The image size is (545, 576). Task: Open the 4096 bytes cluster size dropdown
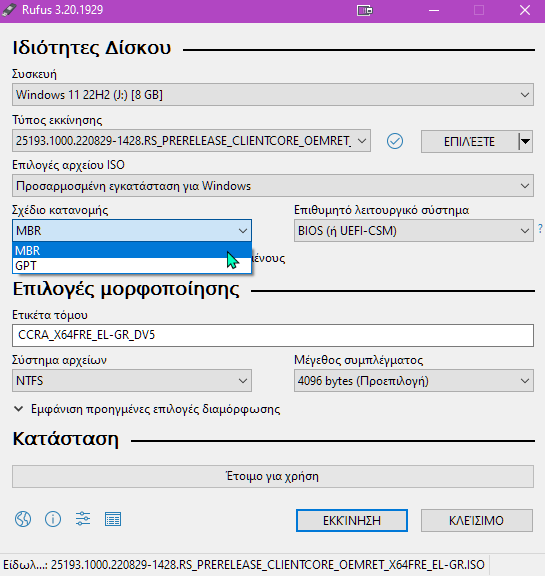click(x=414, y=381)
